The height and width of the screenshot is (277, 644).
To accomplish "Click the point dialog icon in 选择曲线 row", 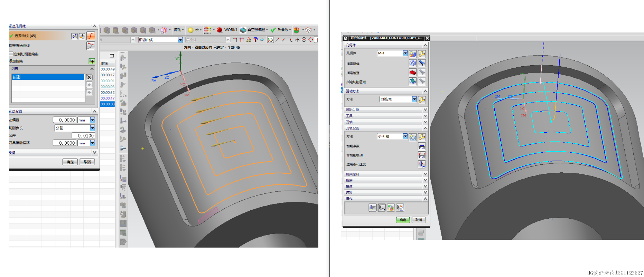I will (x=82, y=36).
